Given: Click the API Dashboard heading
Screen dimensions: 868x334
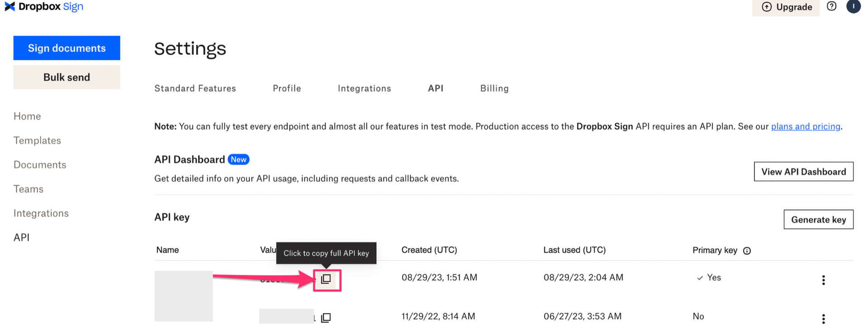Looking at the screenshot, I should pos(189,160).
